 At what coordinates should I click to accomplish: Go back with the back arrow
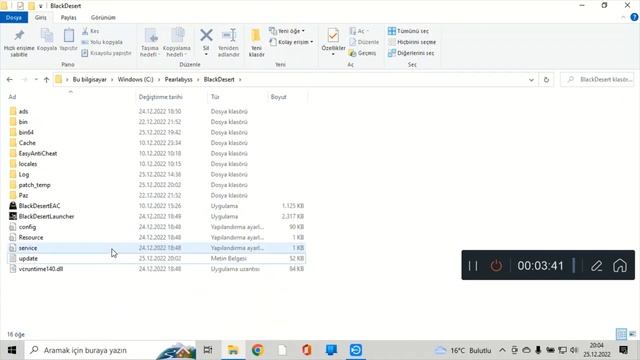point(9,80)
